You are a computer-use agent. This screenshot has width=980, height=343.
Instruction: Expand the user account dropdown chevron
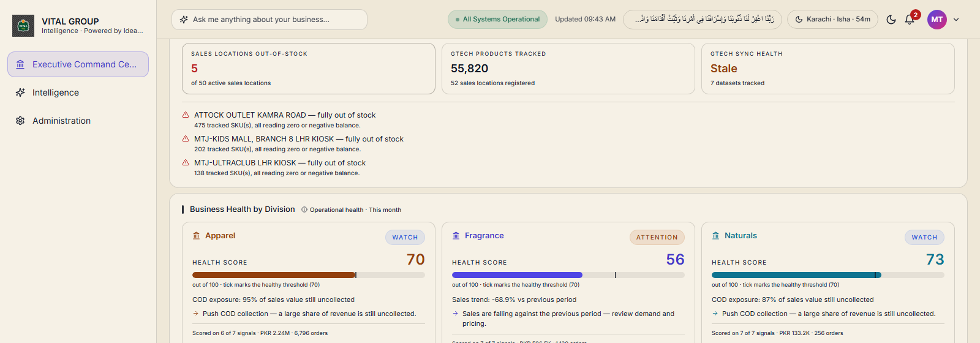pos(956,20)
